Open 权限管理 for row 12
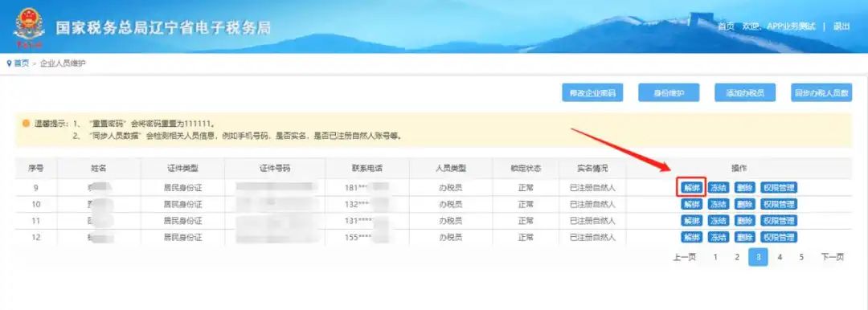The width and height of the screenshot is (868, 310). [778, 238]
